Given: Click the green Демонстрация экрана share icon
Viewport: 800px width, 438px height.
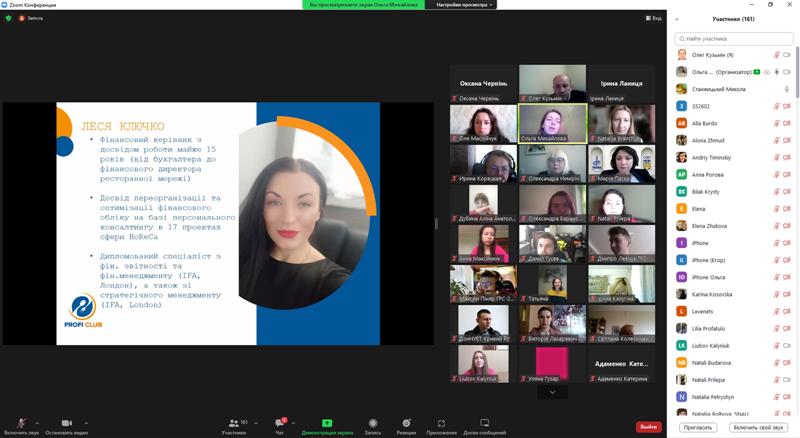Looking at the screenshot, I should click(327, 423).
